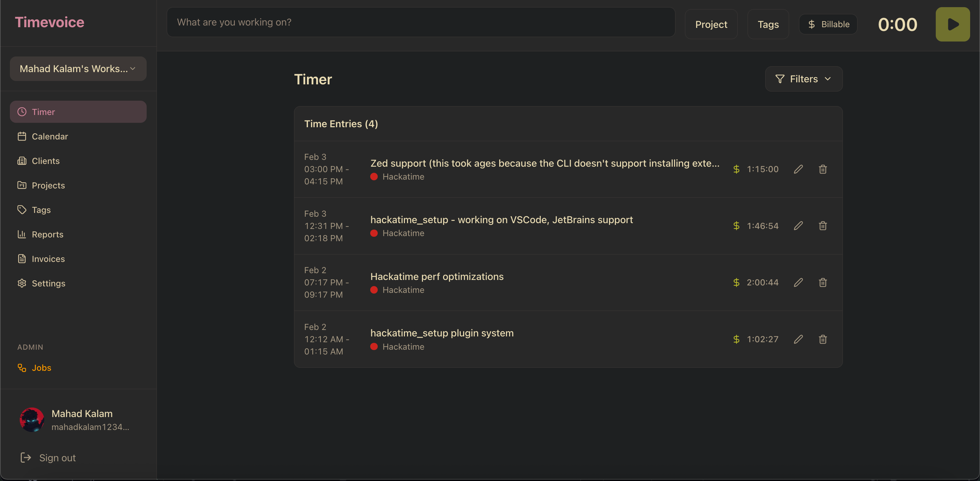The height and width of the screenshot is (481, 980).
Task: Toggle billable dollar sign on Zed support entry
Action: click(x=736, y=169)
